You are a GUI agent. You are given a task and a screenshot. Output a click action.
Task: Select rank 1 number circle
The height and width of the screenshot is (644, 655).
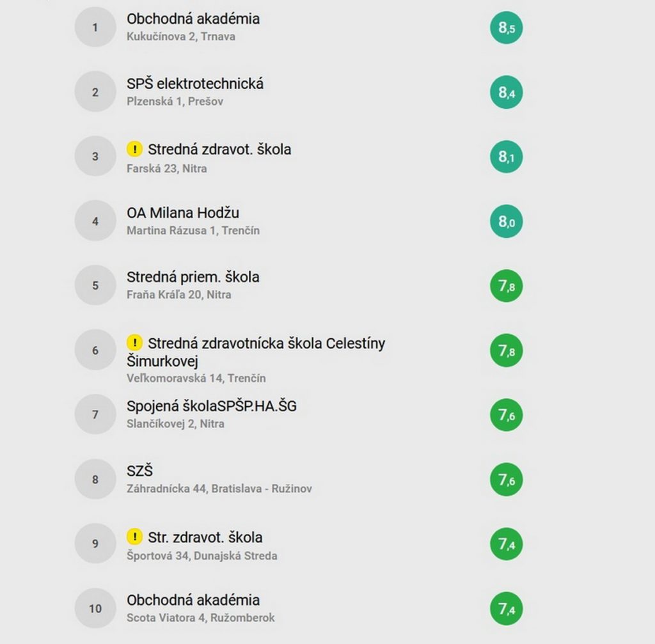tap(95, 27)
